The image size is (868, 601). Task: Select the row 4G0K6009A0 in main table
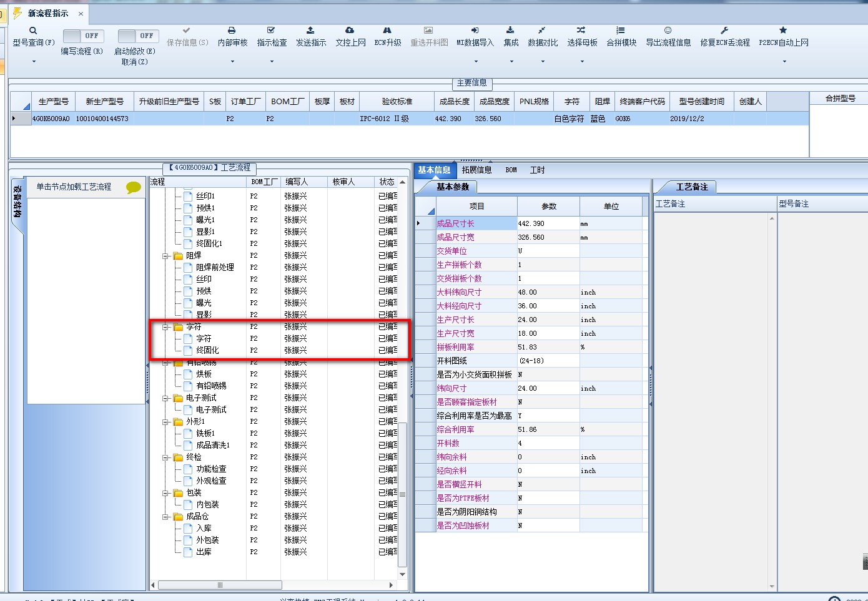point(410,119)
